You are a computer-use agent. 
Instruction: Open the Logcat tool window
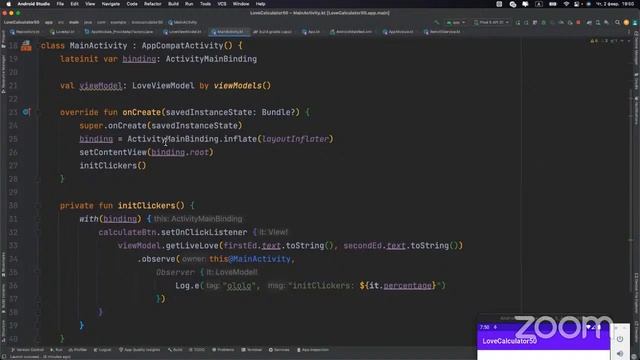[x=102, y=350]
